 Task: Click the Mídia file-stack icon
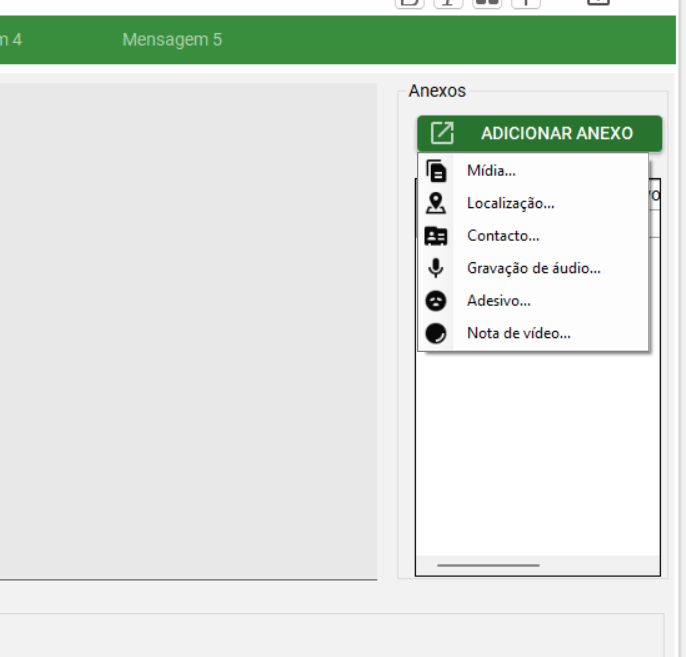(x=436, y=171)
